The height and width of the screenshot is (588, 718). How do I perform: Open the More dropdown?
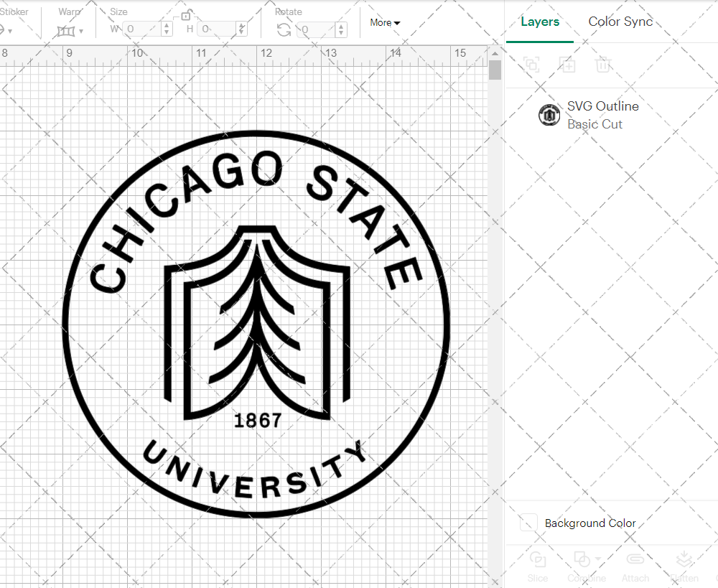[385, 22]
